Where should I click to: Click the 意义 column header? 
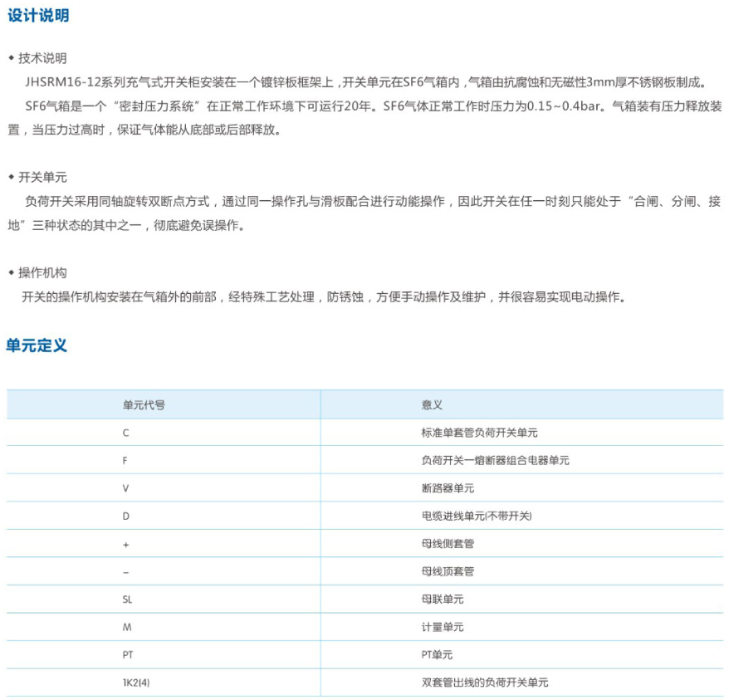432,405
